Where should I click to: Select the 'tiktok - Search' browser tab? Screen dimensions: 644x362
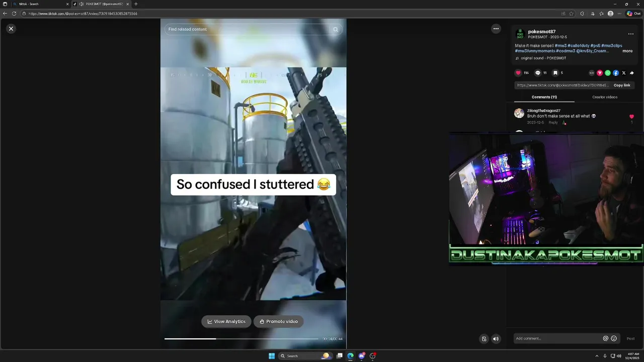pyautogui.click(x=40, y=4)
